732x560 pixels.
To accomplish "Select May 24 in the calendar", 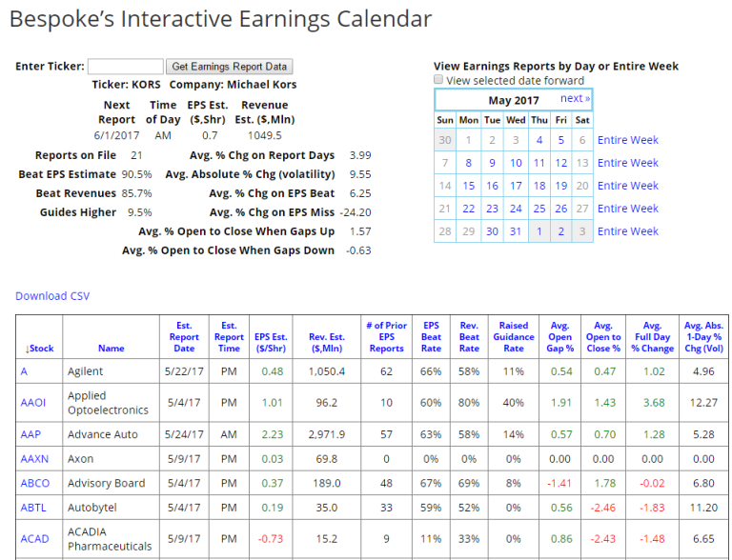I will [516, 209].
